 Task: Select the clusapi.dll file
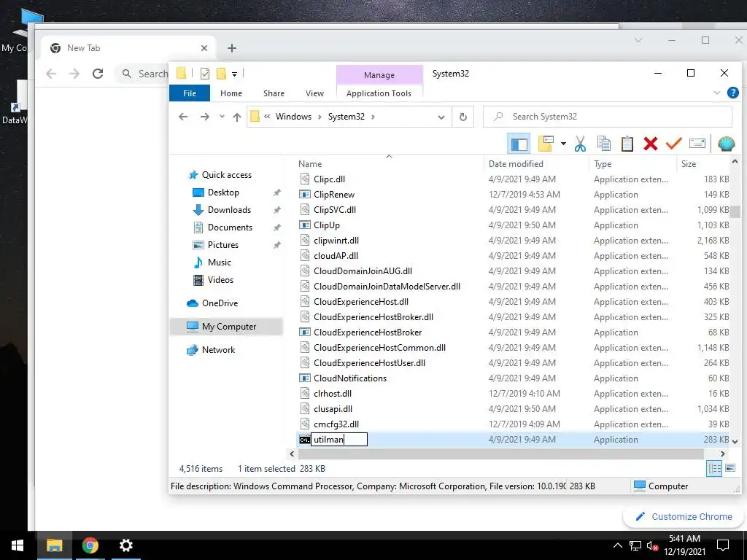pyautogui.click(x=333, y=409)
